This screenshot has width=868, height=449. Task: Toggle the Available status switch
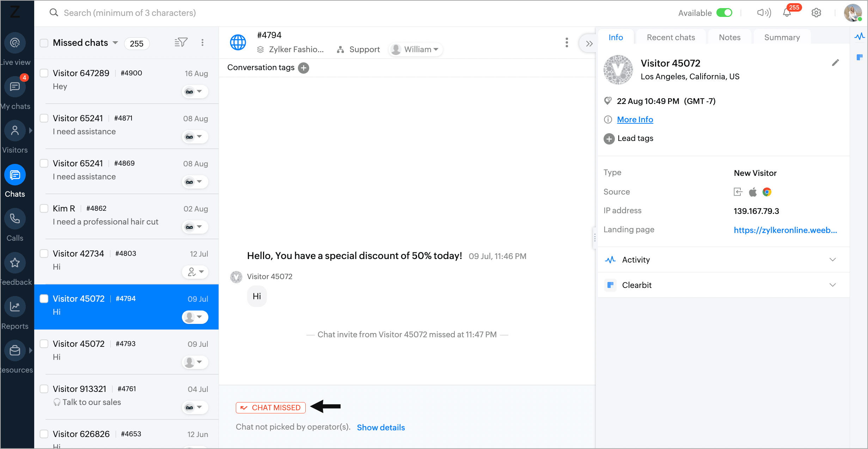725,13
